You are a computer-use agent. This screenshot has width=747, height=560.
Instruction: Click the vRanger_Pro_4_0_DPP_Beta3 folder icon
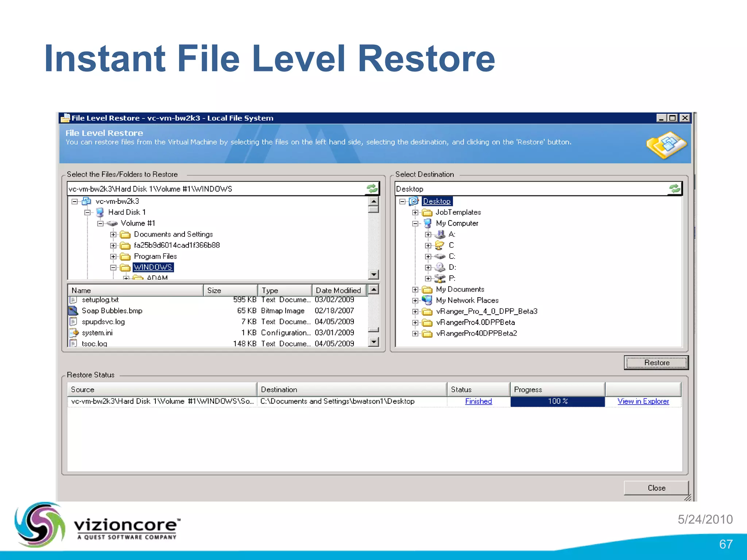pos(427,312)
